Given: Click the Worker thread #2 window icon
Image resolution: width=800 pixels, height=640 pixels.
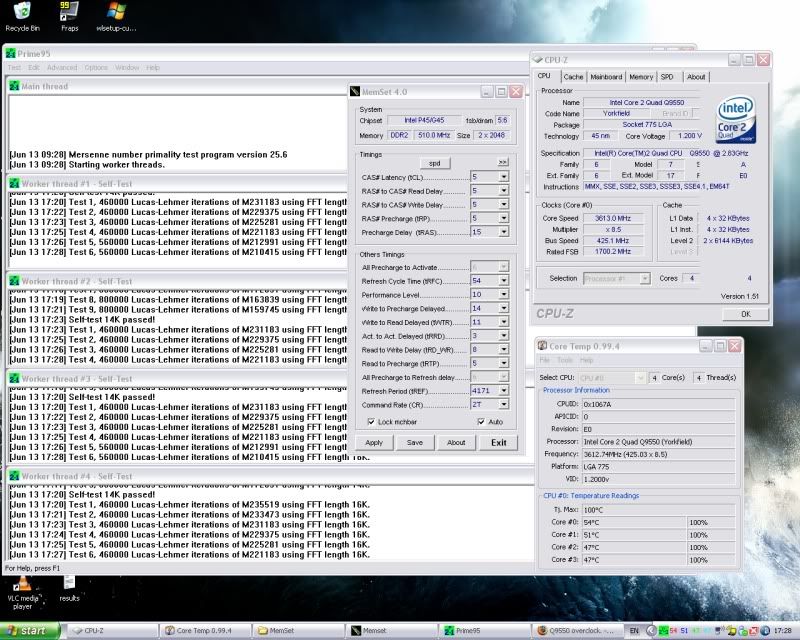Looking at the screenshot, I should click(x=14, y=281).
